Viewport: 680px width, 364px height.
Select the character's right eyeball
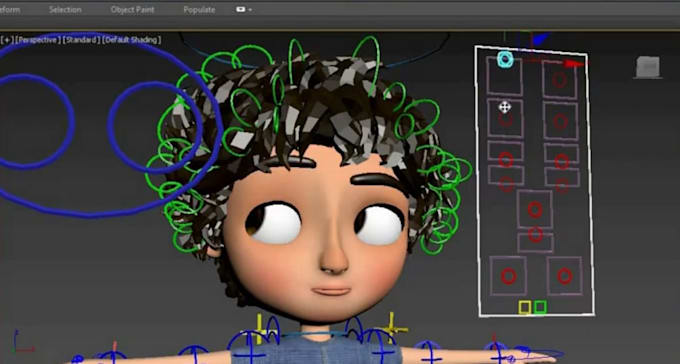[274, 223]
